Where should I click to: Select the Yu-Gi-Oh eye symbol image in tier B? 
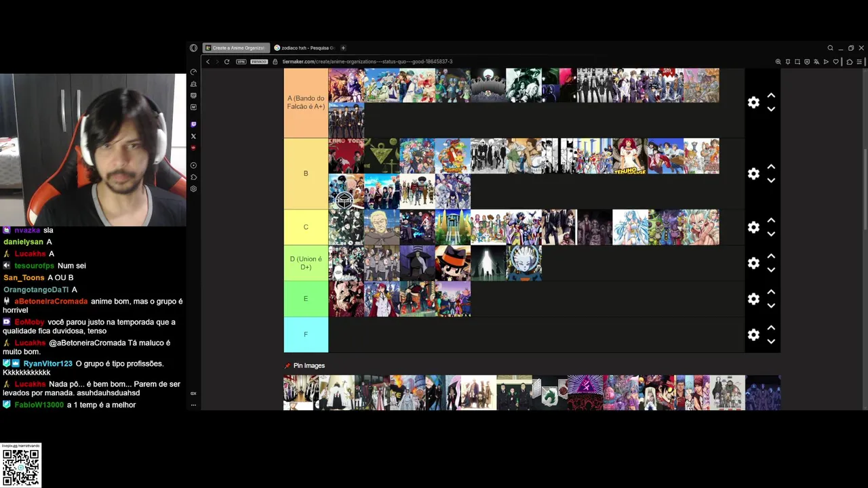click(382, 157)
